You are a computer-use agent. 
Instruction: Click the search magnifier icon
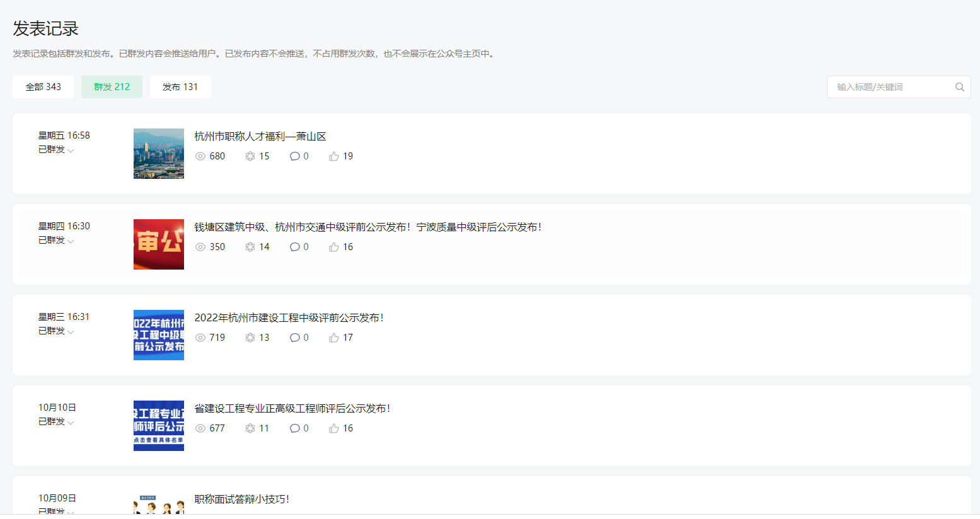click(x=959, y=87)
